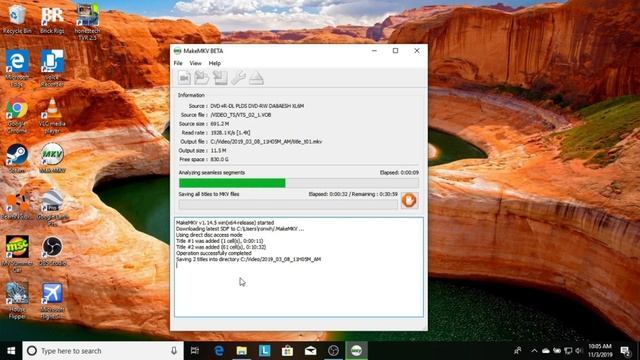Stop the operation with the orange hand button
Screen dimensions: 640x360
(409, 200)
